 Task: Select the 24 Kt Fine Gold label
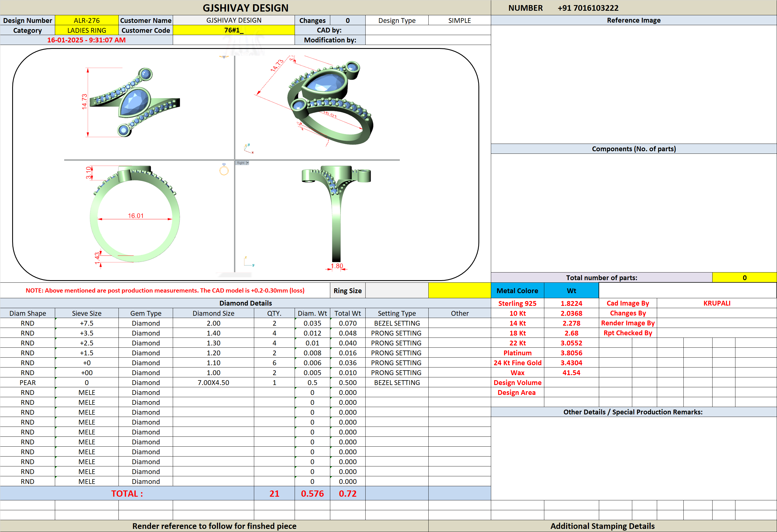(x=517, y=363)
